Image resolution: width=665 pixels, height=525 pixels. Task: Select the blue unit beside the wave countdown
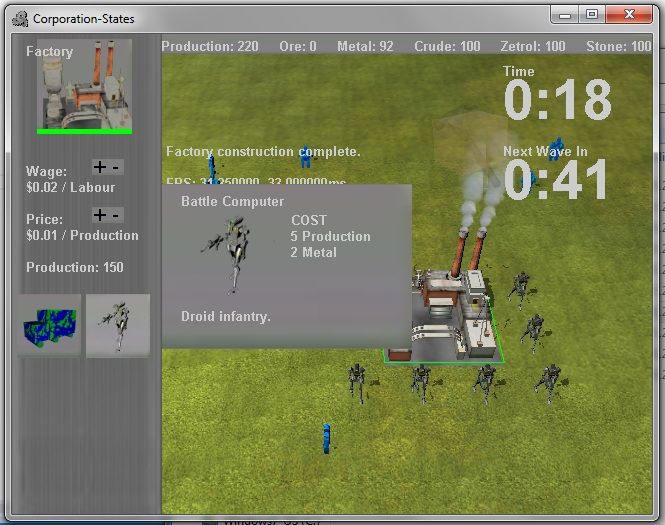coord(532,178)
